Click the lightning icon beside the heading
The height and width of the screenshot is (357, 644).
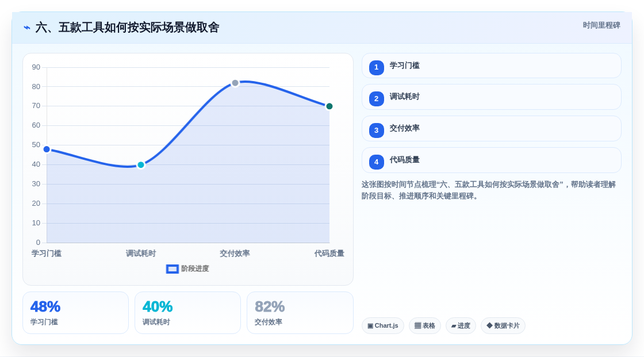coord(27,28)
